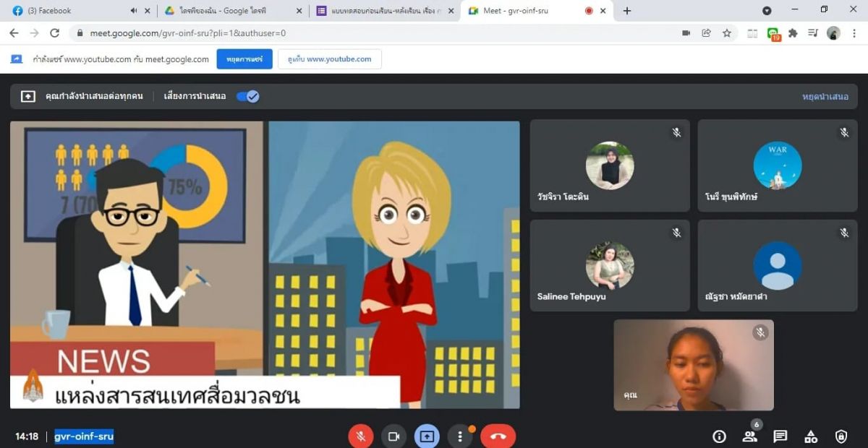Click the present screen icon in call bar
Image resolution: width=868 pixels, height=448 pixels.
pos(427,436)
